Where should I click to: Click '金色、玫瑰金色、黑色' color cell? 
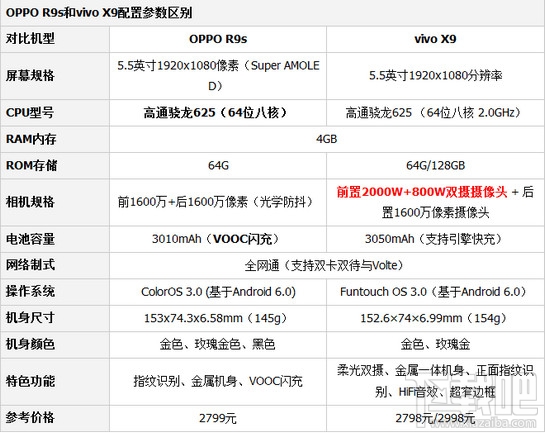218,344
